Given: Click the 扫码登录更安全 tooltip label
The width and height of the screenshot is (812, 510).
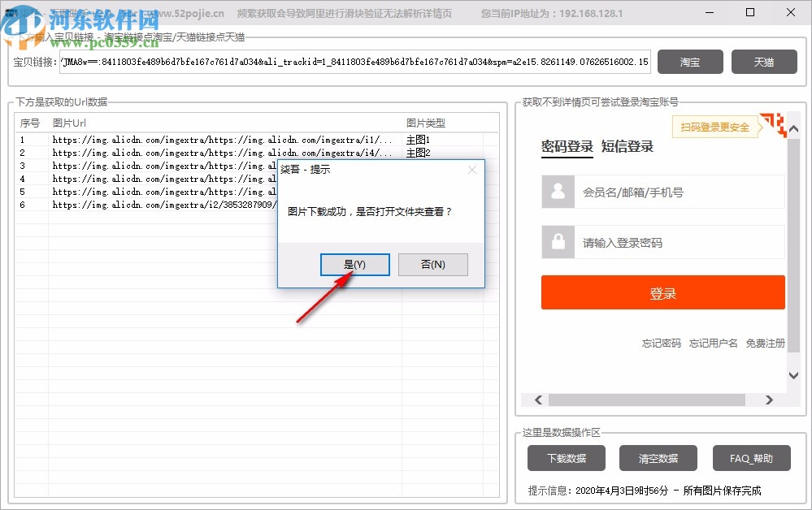Looking at the screenshot, I should pyautogui.click(x=714, y=127).
